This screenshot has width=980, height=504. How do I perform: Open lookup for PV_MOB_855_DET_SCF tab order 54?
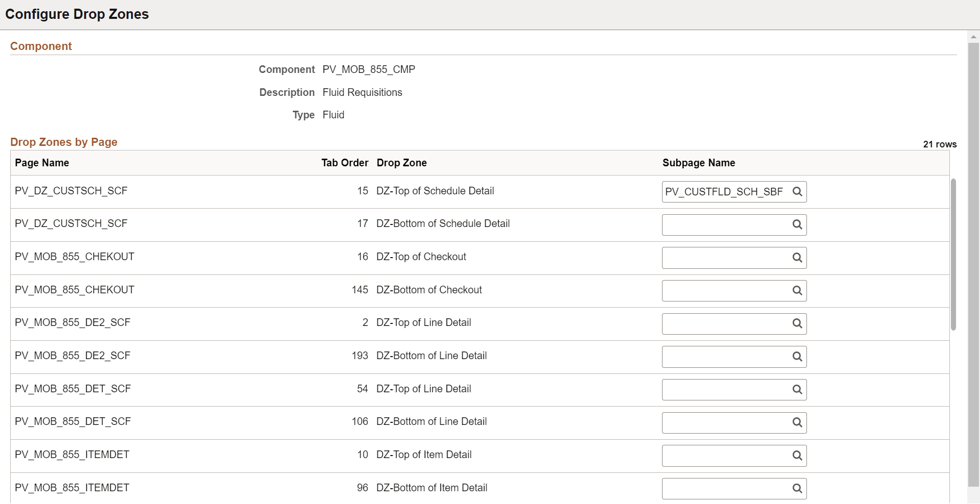[798, 389]
